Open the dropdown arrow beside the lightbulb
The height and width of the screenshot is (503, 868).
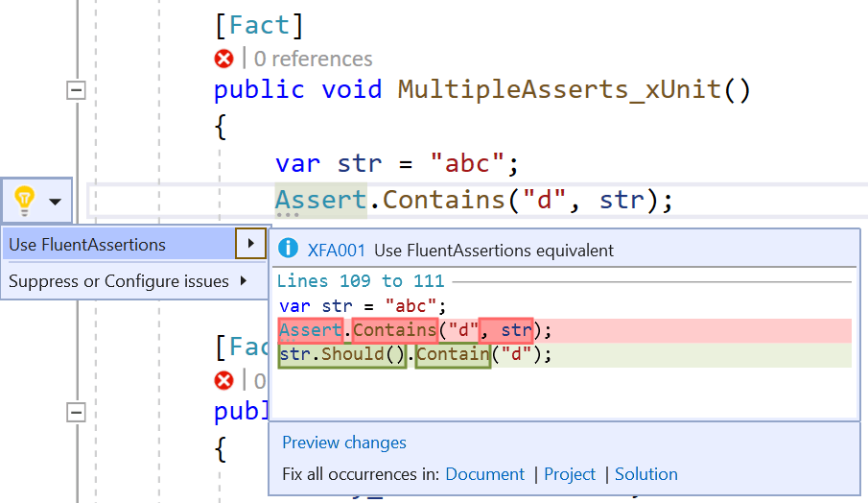click(55, 202)
